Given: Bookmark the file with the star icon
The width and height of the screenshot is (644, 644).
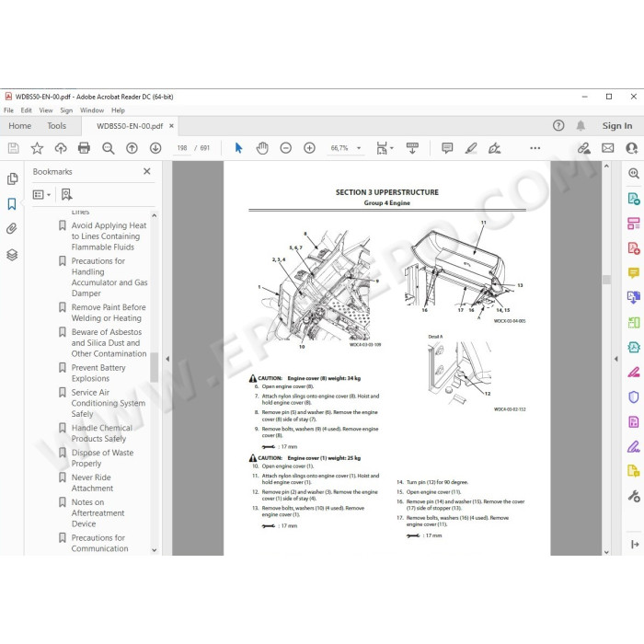Looking at the screenshot, I should (x=37, y=148).
